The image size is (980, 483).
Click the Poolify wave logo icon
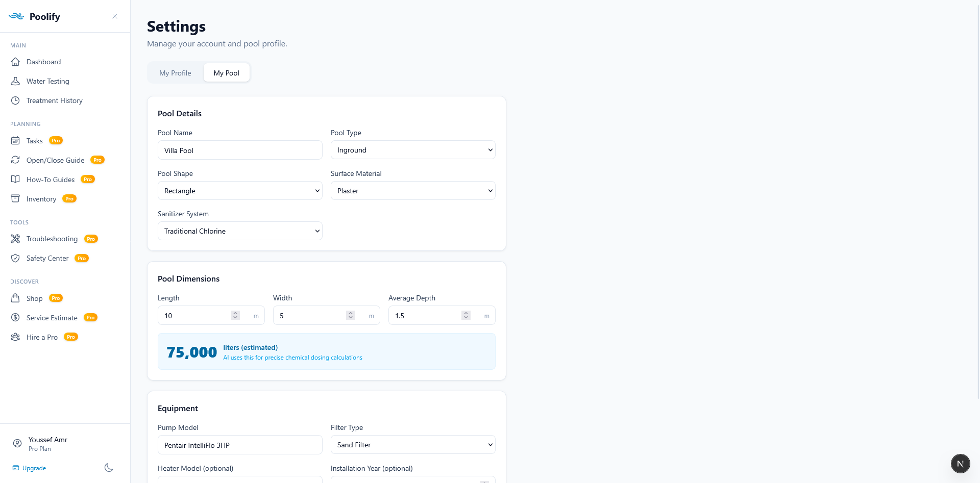(x=16, y=16)
